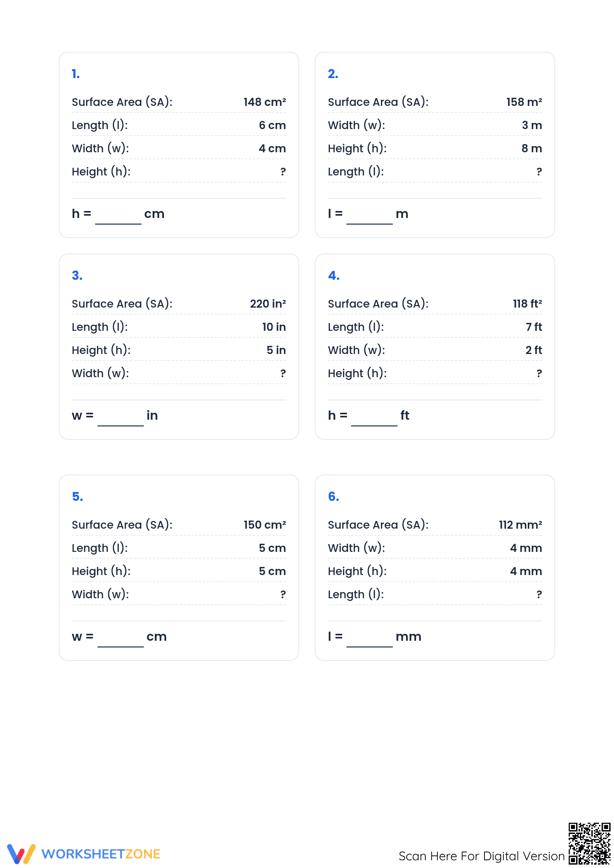This screenshot has width=614, height=868.
Task: Click the unknown Length question mark in problem 6
Action: [539, 594]
